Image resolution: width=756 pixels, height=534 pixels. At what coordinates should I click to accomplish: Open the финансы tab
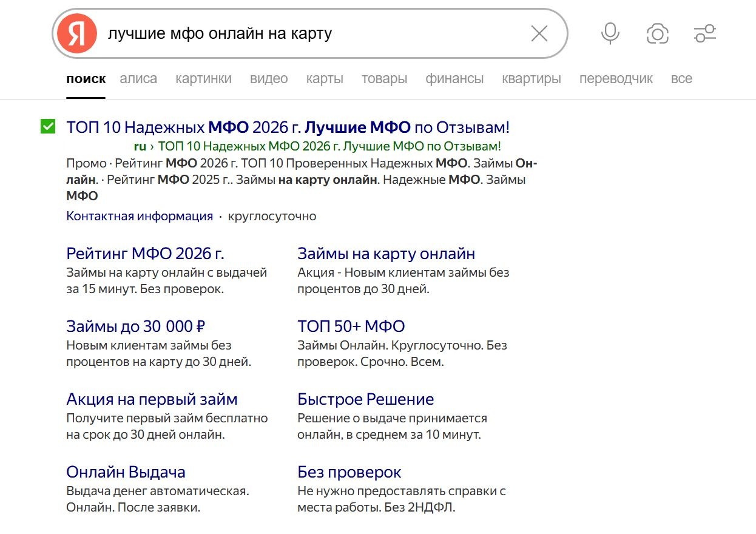pyautogui.click(x=454, y=79)
